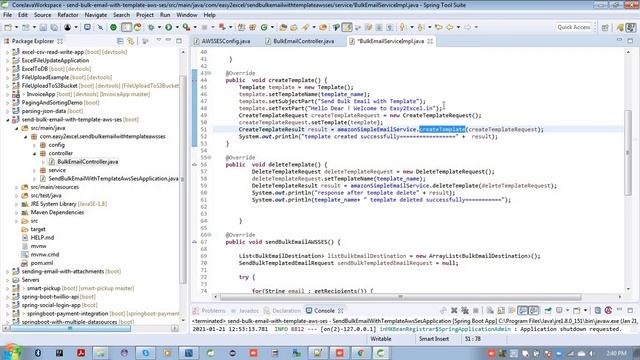The height and width of the screenshot is (360, 640).
Task: Click the External Tools run icon
Action: [x=186, y=27]
